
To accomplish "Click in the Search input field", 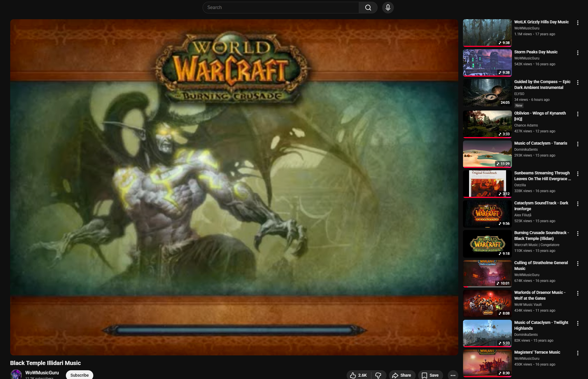I will tap(280, 8).
